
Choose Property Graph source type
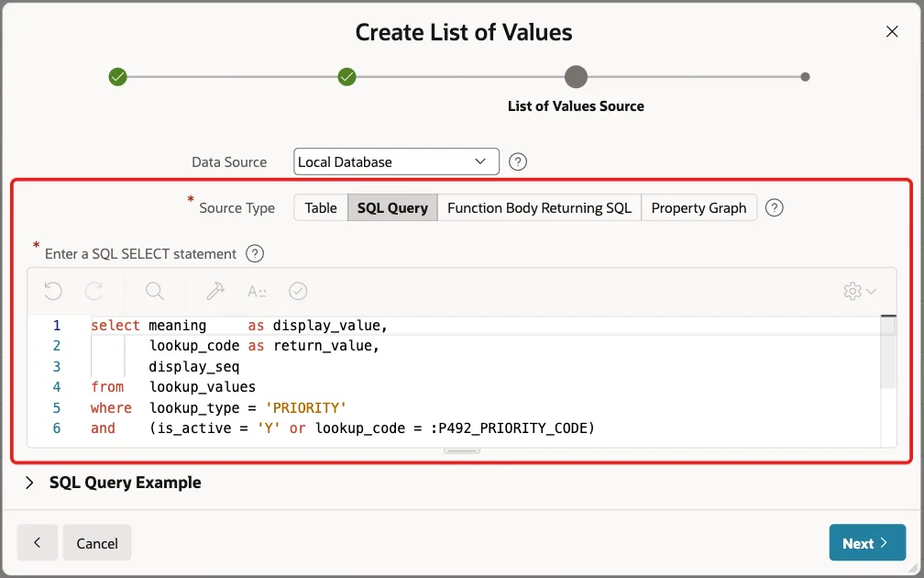698,207
